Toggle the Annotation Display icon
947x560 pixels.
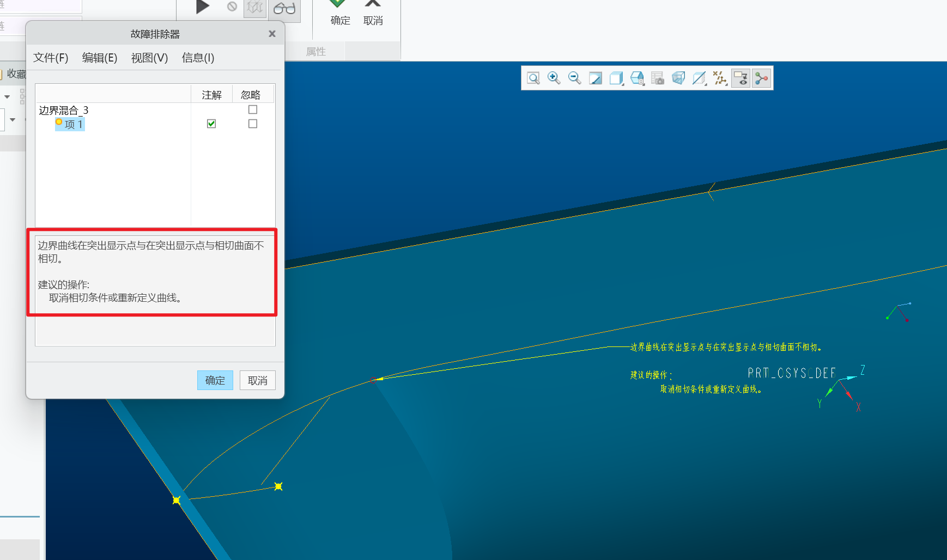pos(740,78)
